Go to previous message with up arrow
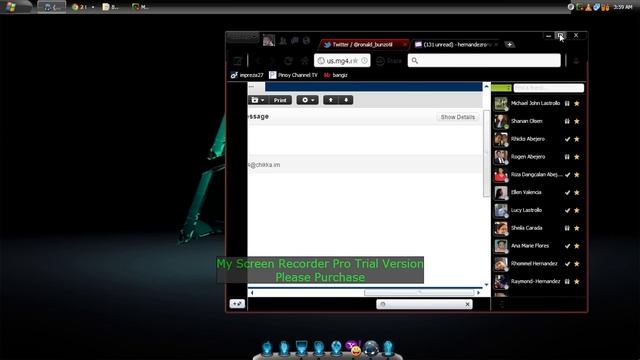Screen dimensions: 640x360 (x=331, y=100)
